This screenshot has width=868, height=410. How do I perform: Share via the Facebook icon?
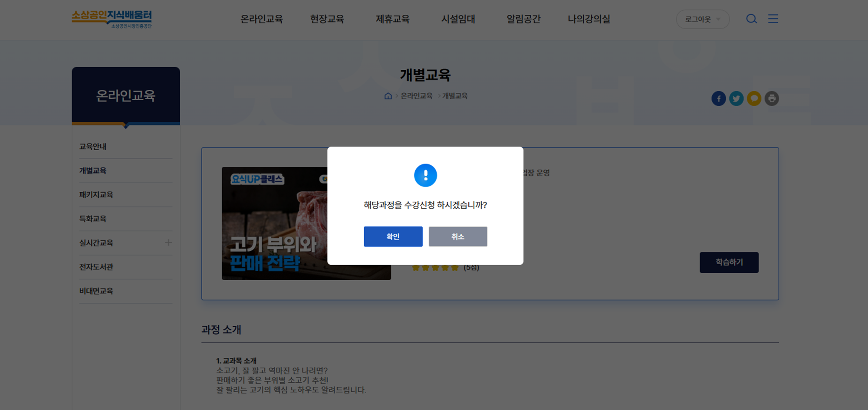pyautogui.click(x=719, y=98)
